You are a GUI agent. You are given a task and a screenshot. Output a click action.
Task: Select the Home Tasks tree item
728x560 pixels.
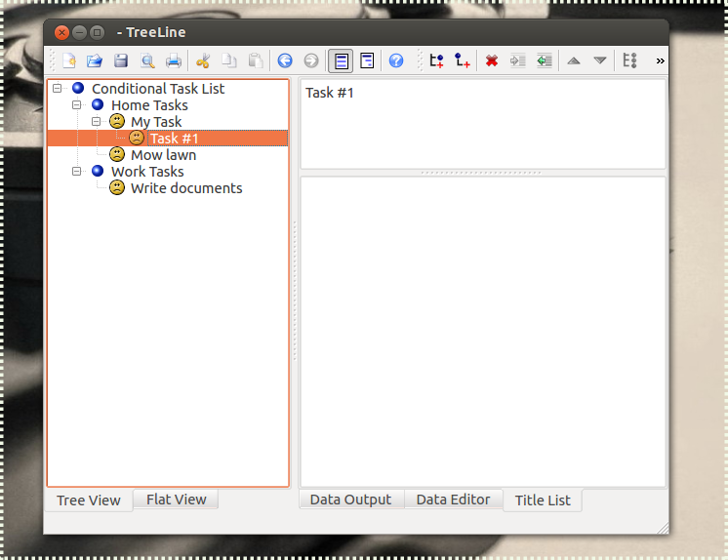(x=149, y=105)
